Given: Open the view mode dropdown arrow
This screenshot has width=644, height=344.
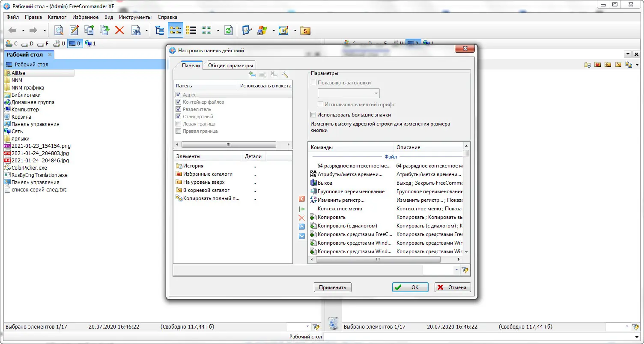Looking at the screenshot, I should coord(218,31).
